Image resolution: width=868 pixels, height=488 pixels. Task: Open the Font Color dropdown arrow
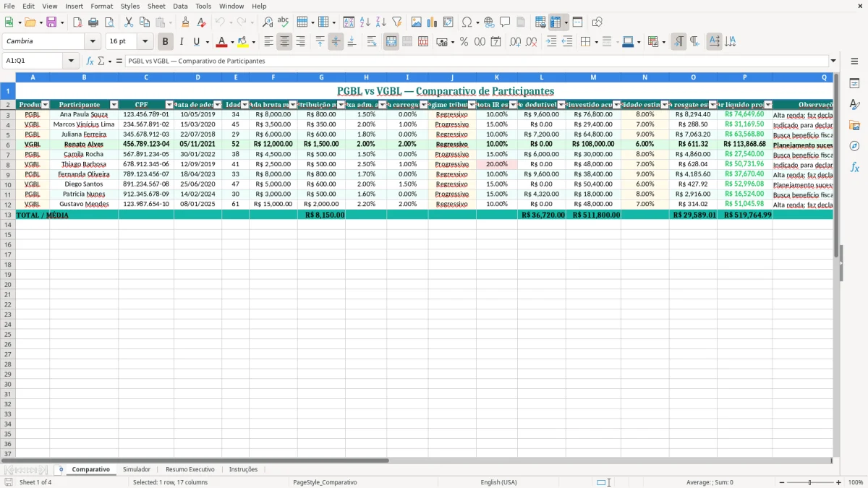click(x=231, y=42)
